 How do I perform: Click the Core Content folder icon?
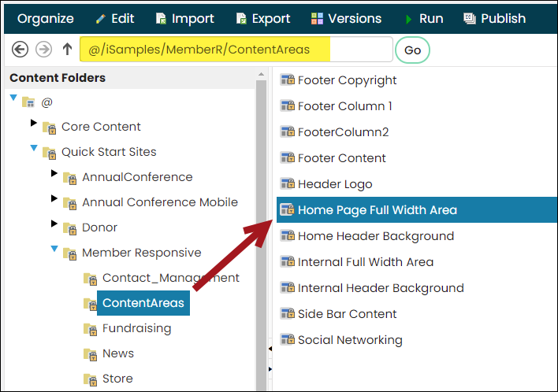tap(49, 128)
